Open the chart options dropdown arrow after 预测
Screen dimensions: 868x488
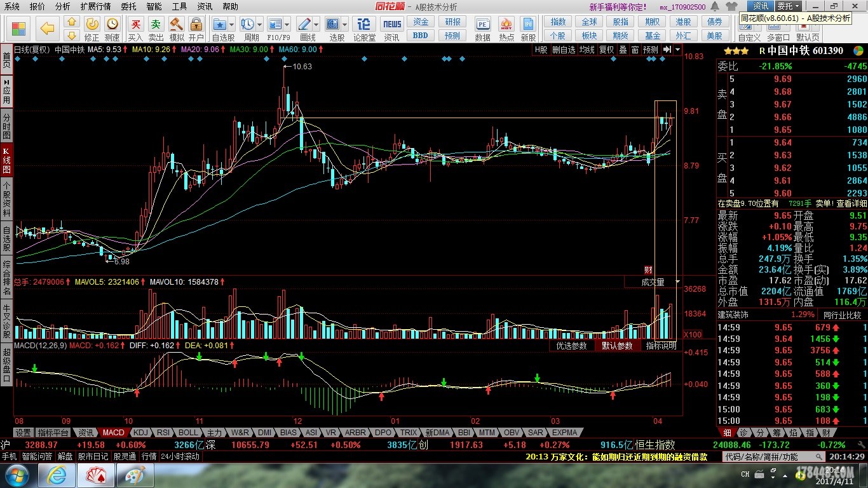[677, 50]
